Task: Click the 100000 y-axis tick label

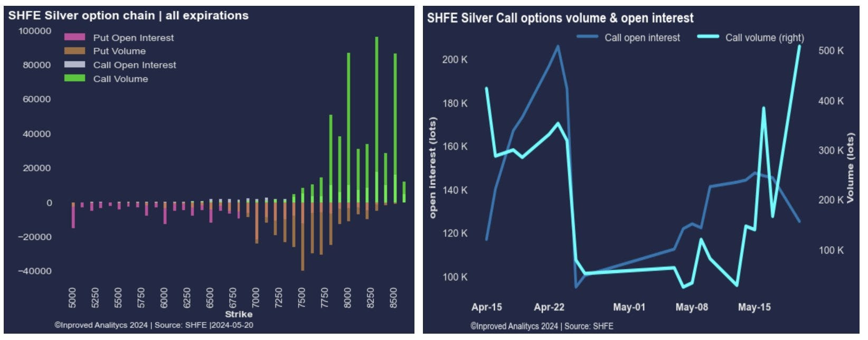Action: [x=35, y=31]
